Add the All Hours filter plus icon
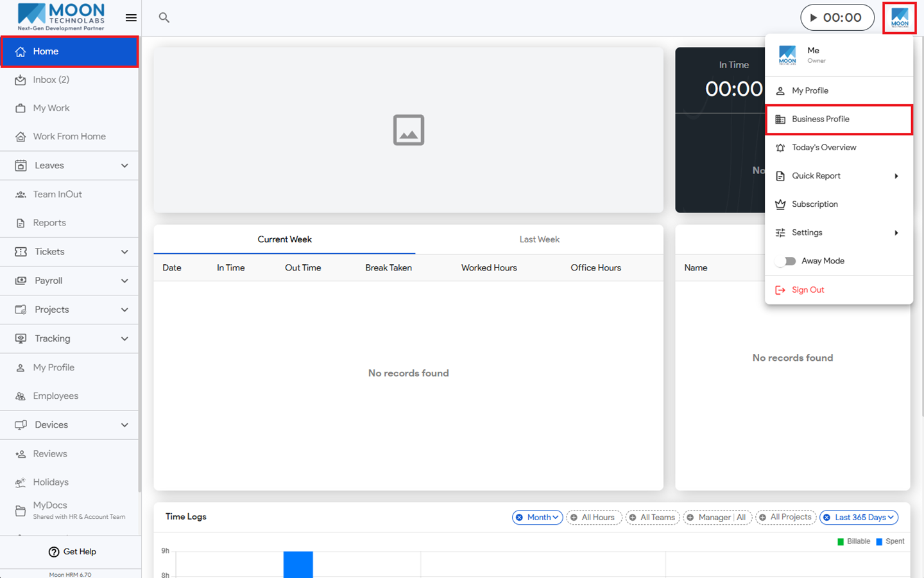This screenshot has width=924, height=578. coord(574,518)
